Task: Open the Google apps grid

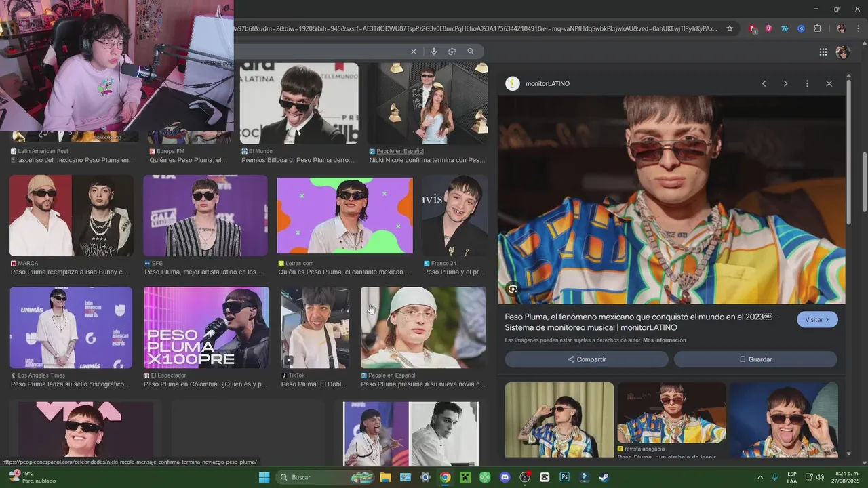Action: (823, 52)
